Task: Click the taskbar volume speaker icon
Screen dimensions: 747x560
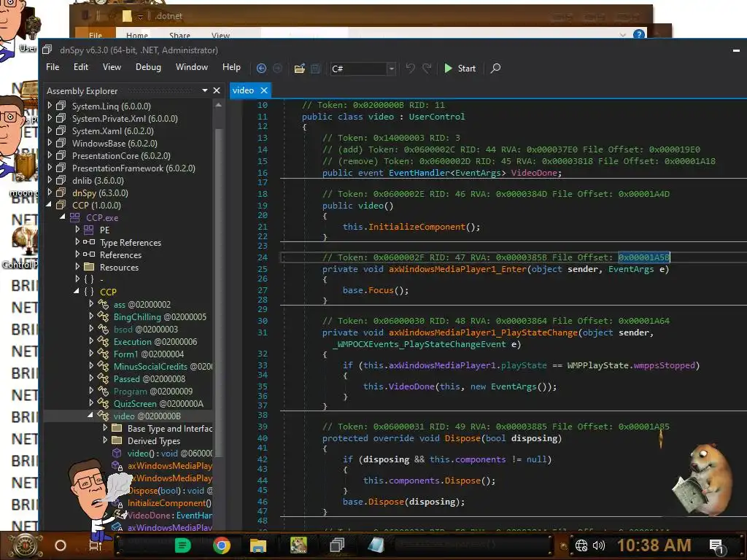Action: click(x=598, y=545)
